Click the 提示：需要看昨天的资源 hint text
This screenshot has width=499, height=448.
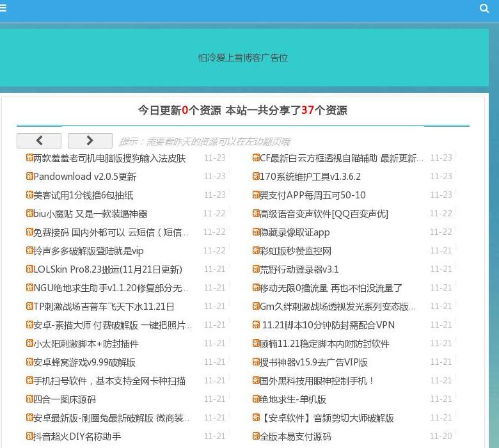click(x=205, y=141)
